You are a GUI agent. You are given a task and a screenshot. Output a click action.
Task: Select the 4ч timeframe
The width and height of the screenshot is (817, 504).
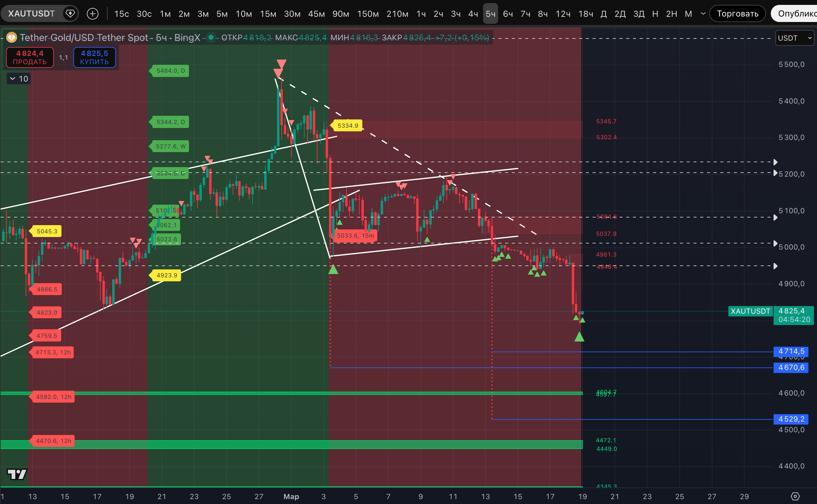coord(473,14)
